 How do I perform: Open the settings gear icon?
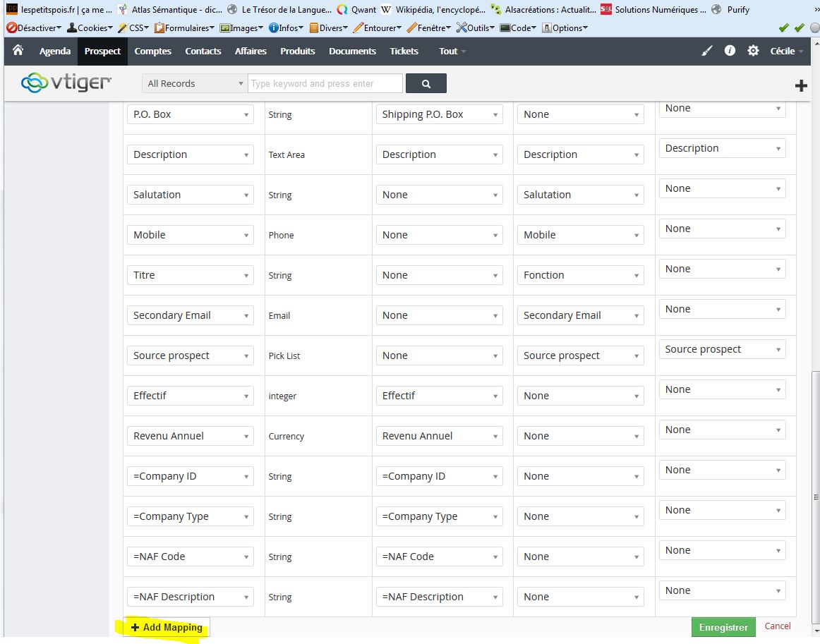(753, 51)
